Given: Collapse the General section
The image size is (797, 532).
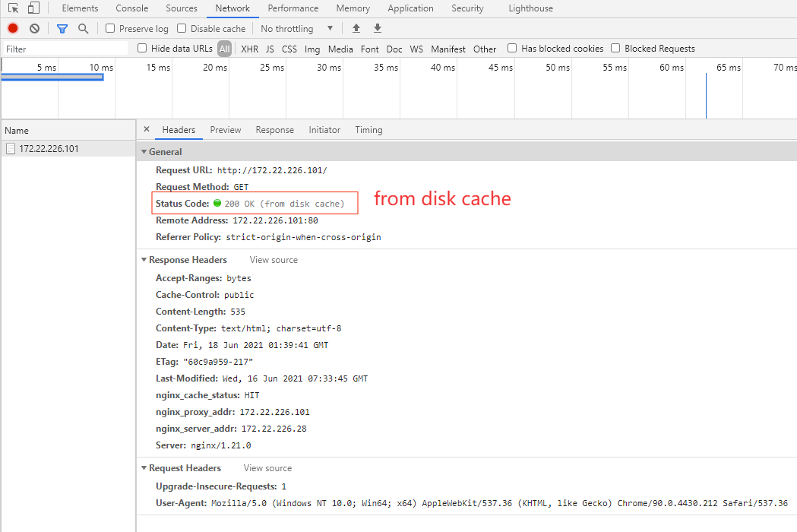Looking at the screenshot, I should [x=144, y=151].
